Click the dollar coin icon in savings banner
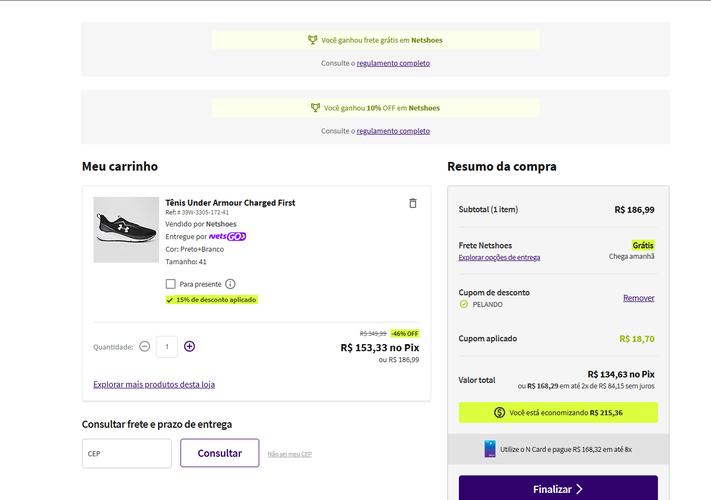 [500, 412]
